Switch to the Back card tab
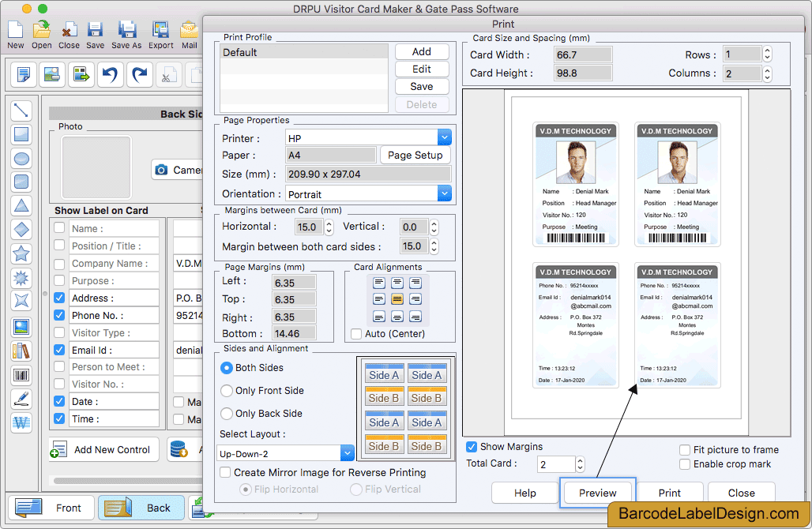 tap(141, 508)
